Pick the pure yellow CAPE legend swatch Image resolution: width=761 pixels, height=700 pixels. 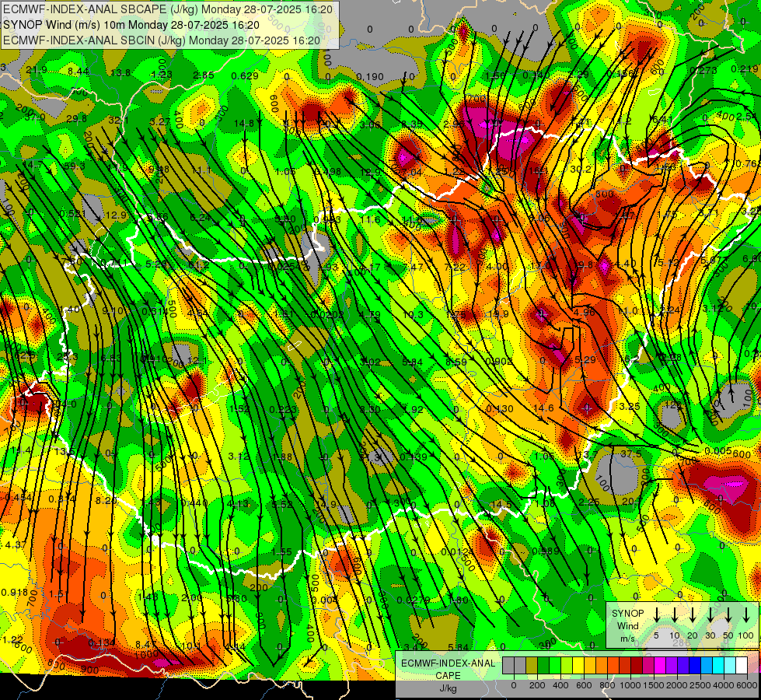point(578,666)
